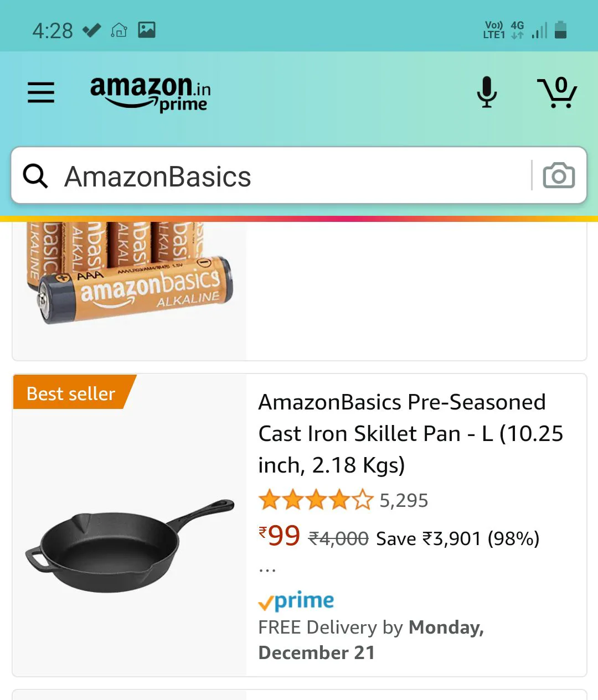Open AmazonBasics Pre-Seasoned Cast Iron Skillet title
598x700 pixels.
(x=410, y=433)
